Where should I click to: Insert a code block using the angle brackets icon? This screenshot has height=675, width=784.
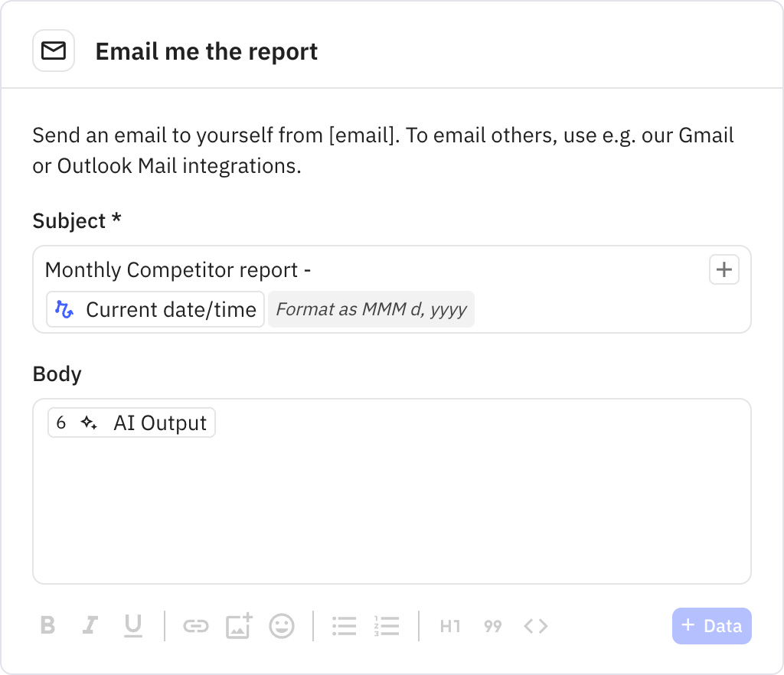point(536,626)
